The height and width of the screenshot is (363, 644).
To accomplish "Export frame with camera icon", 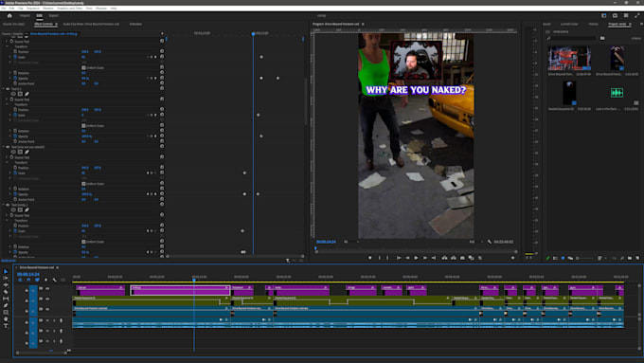I will [462, 258].
